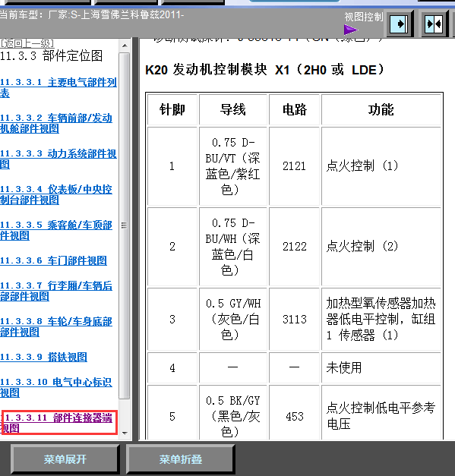Select the 针脚 column header

tap(172, 109)
